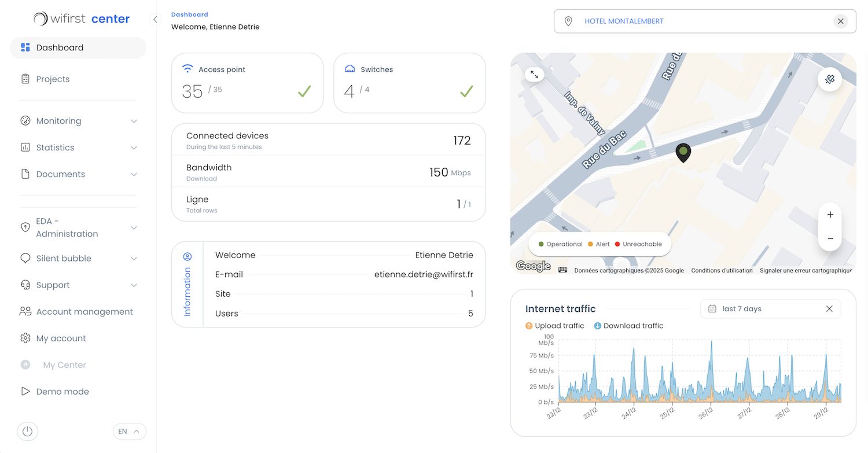
Task: Click the Wifirst Center logo
Action: 80,19
